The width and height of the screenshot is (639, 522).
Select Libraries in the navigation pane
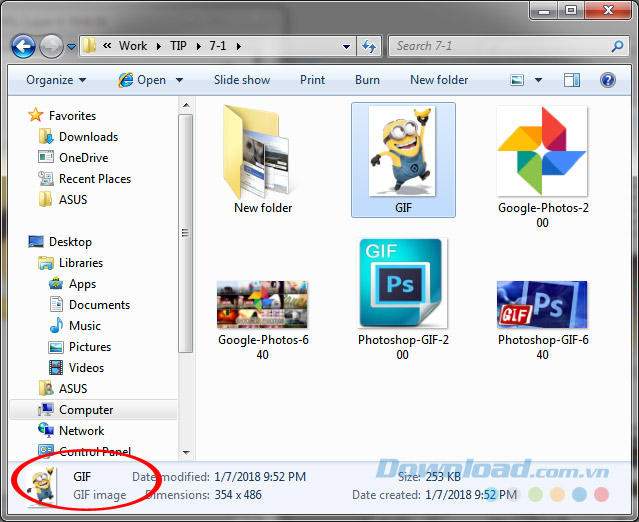click(81, 263)
